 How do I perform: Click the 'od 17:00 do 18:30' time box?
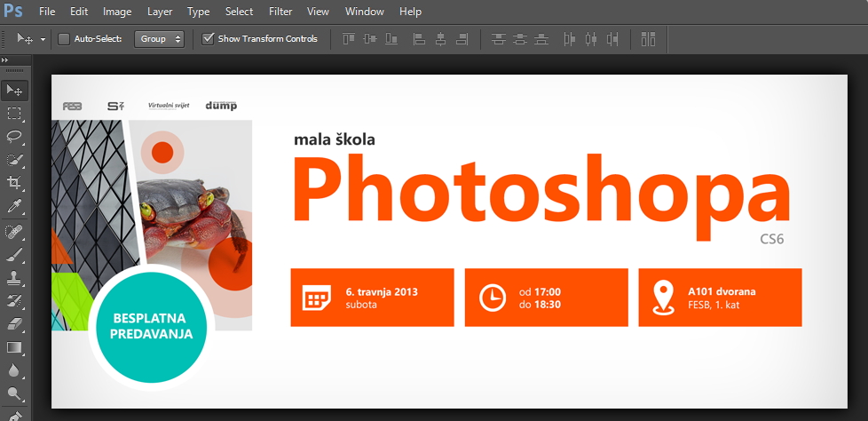[546, 298]
